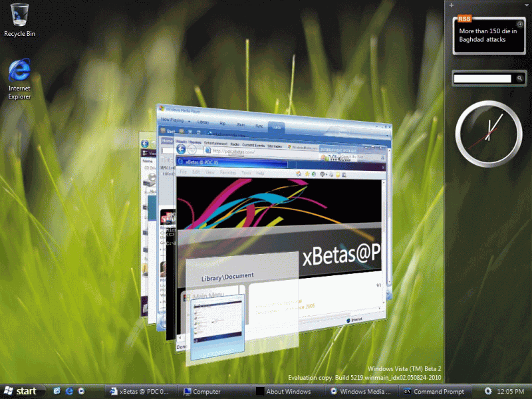Click the orange RSS icon on the news gadget
Viewport: 532px width, 399px height.
[x=465, y=19]
